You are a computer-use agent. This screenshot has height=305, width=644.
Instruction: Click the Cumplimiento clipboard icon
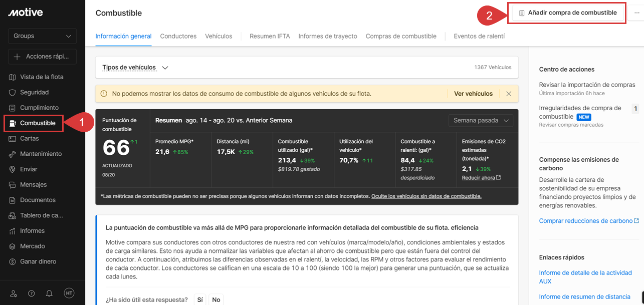coord(13,108)
